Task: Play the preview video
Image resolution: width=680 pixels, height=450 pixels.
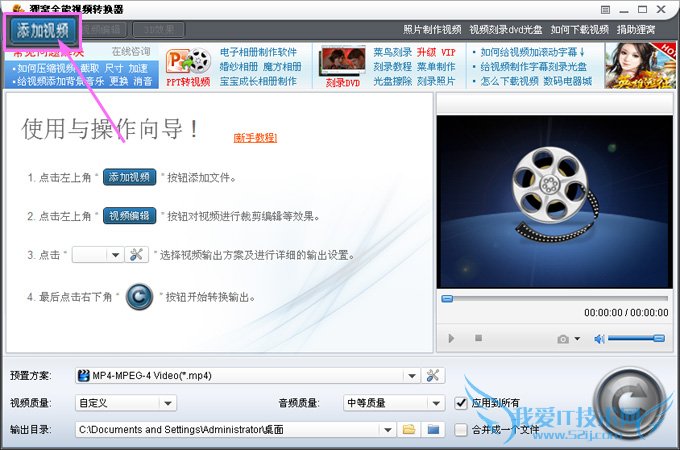Action: [451, 338]
